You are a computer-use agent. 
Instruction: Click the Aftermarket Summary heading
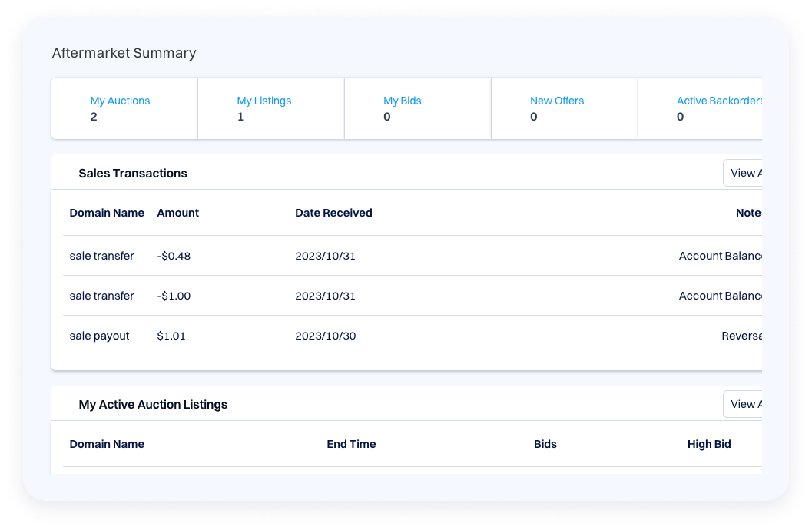124,53
